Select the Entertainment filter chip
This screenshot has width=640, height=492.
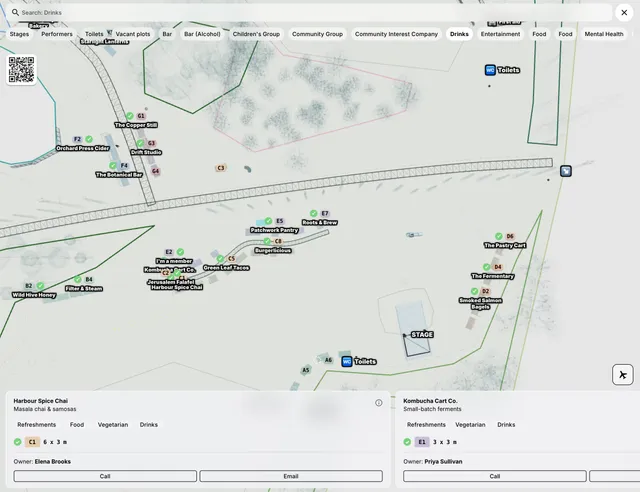pos(500,34)
